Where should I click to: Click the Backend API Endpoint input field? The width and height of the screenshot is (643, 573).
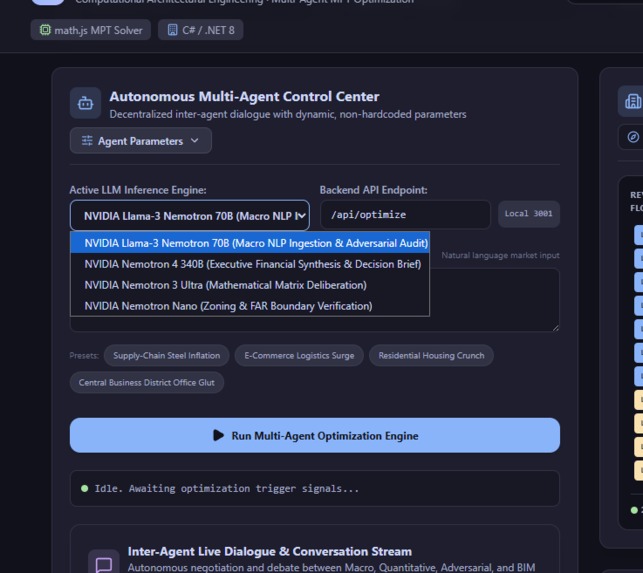[x=405, y=215]
